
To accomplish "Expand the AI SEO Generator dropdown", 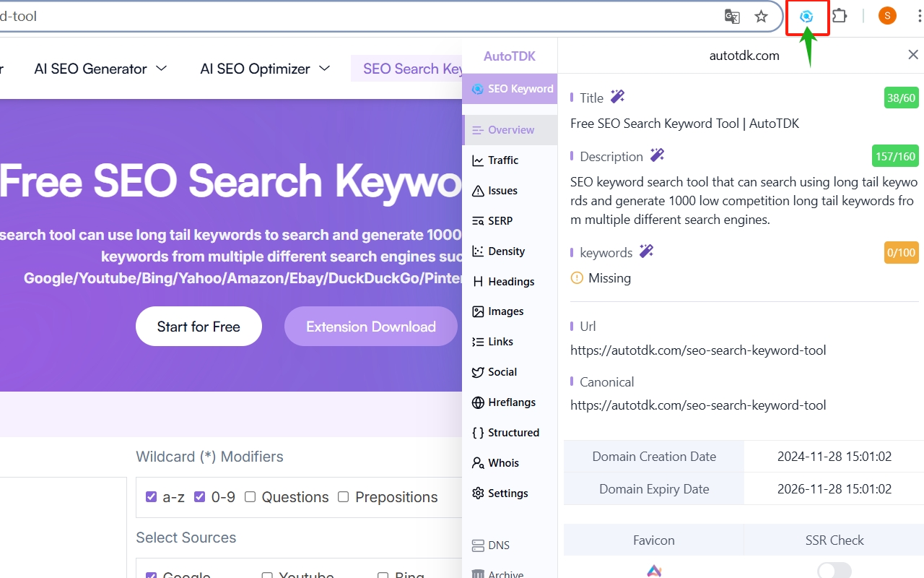I will tap(100, 69).
